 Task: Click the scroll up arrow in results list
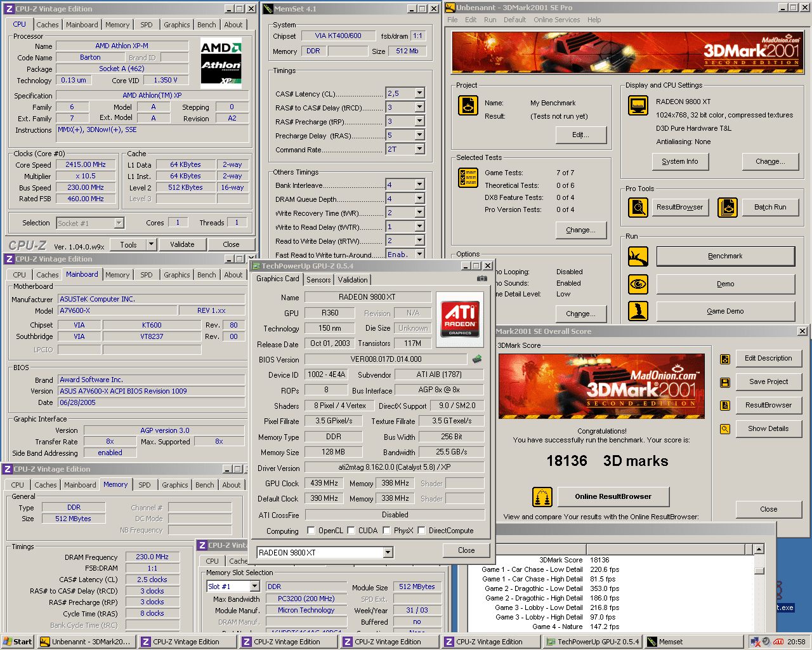[759, 549]
